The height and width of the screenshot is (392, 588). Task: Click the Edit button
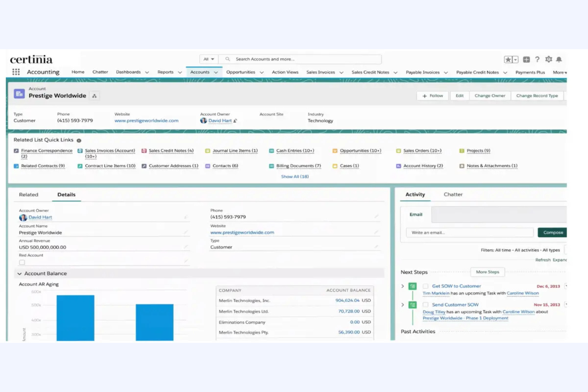(460, 96)
